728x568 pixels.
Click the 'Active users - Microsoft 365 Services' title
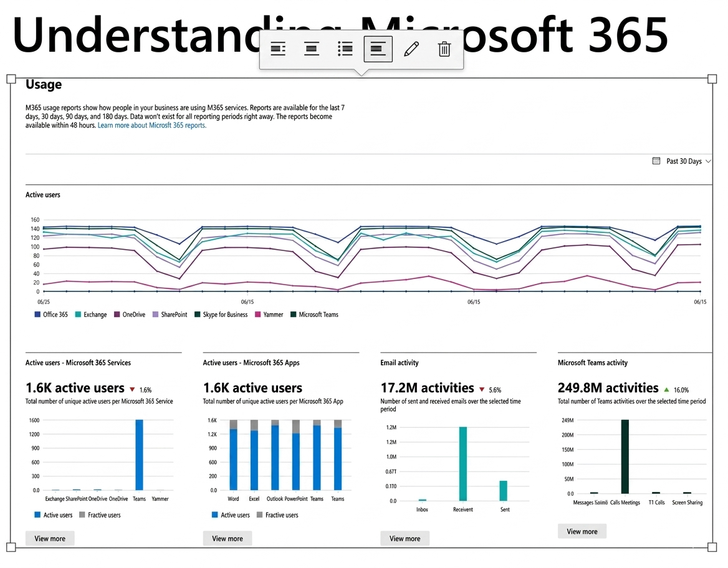pos(78,363)
